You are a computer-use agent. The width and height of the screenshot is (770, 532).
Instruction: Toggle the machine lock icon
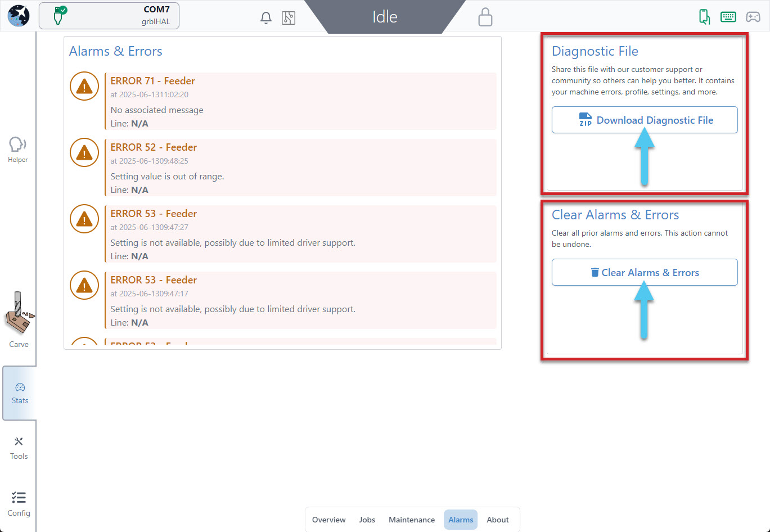[485, 17]
